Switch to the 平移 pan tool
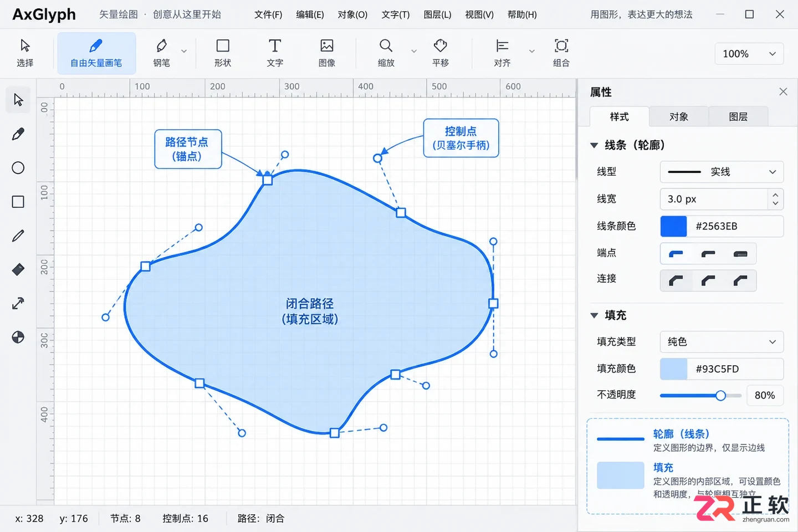Image resolution: width=798 pixels, height=532 pixels. [x=441, y=53]
